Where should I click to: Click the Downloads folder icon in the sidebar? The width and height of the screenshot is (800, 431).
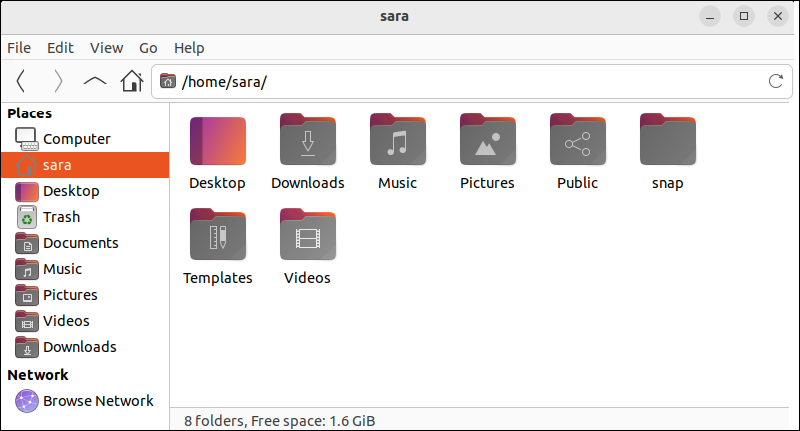click(x=27, y=347)
